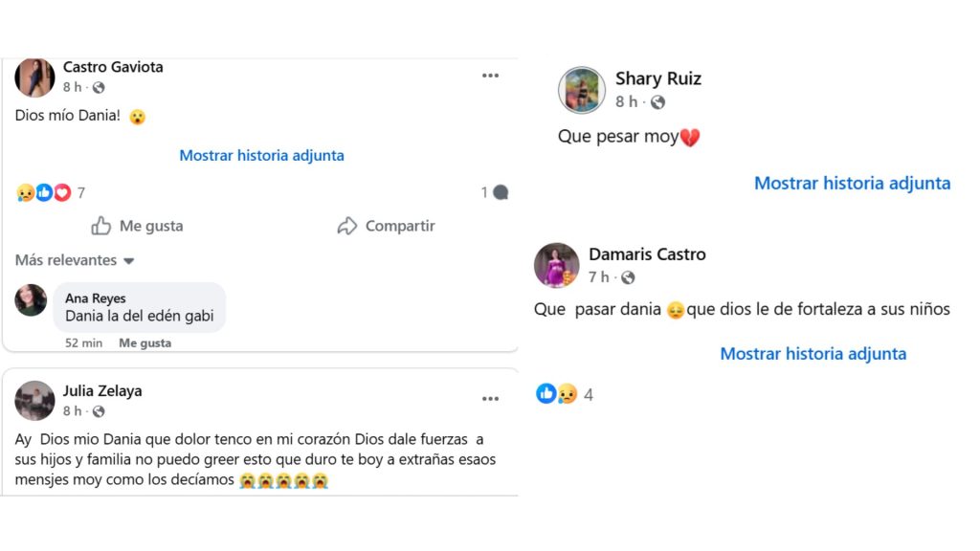
Task: Click Mostrar historia adjunta on Damaris Castro's post
Action: (813, 353)
